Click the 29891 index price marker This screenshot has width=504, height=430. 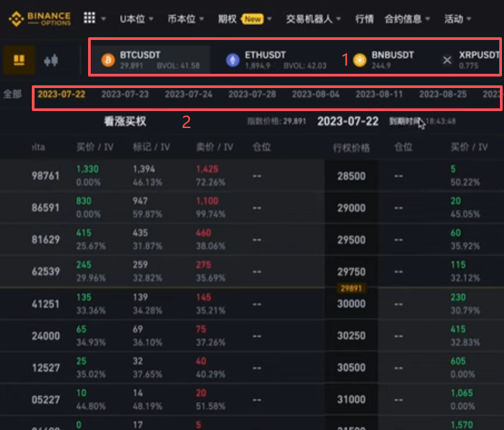tap(352, 288)
